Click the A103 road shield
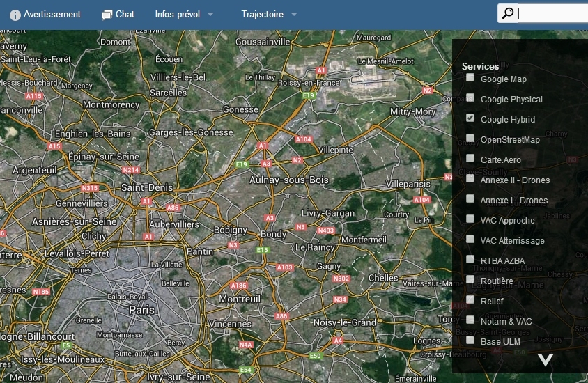 coord(285,267)
